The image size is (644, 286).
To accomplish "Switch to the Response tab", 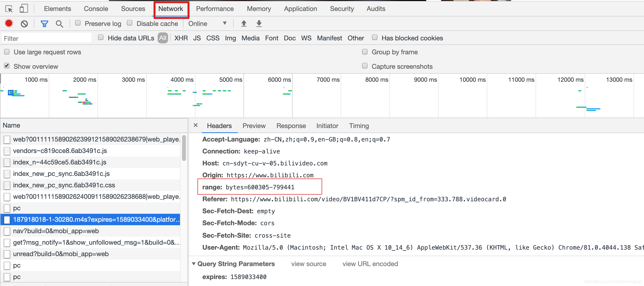I will [291, 126].
